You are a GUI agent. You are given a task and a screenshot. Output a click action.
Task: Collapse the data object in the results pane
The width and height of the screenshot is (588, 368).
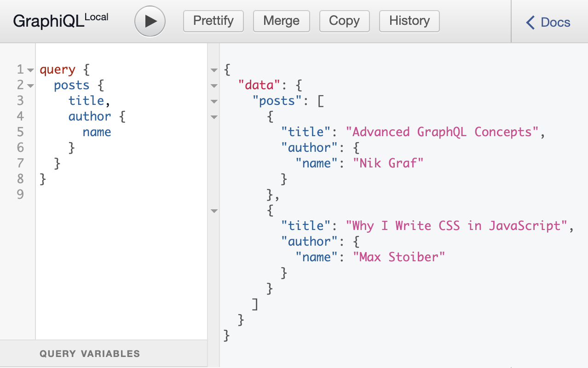213,86
